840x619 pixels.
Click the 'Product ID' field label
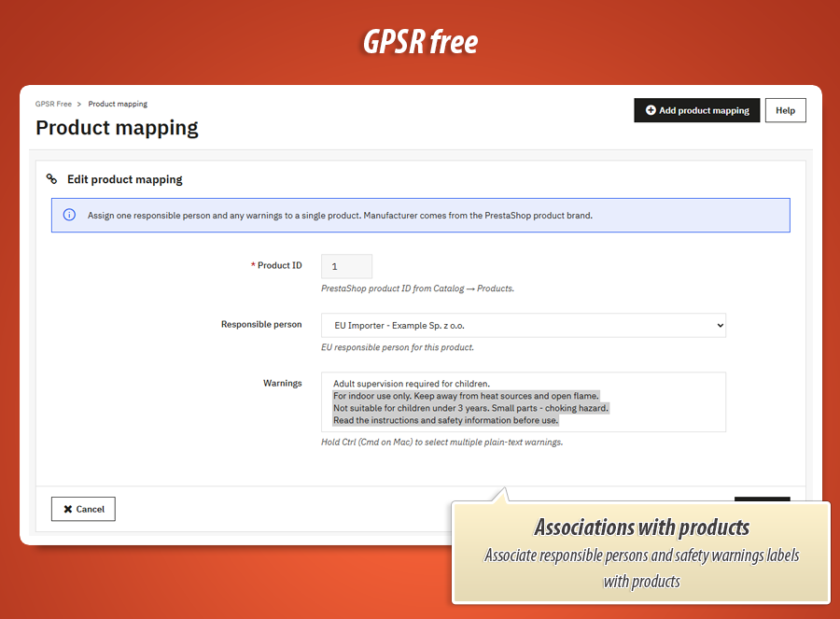pyautogui.click(x=280, y=265)
